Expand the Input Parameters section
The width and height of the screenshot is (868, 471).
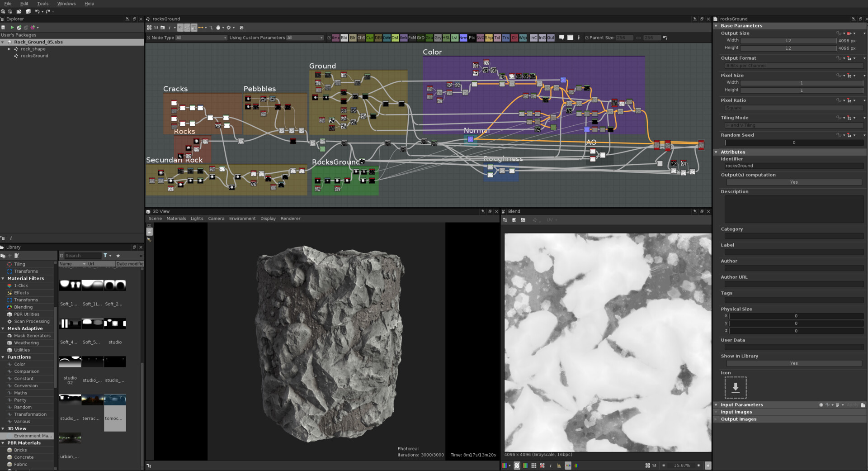(x=717, y=404)
